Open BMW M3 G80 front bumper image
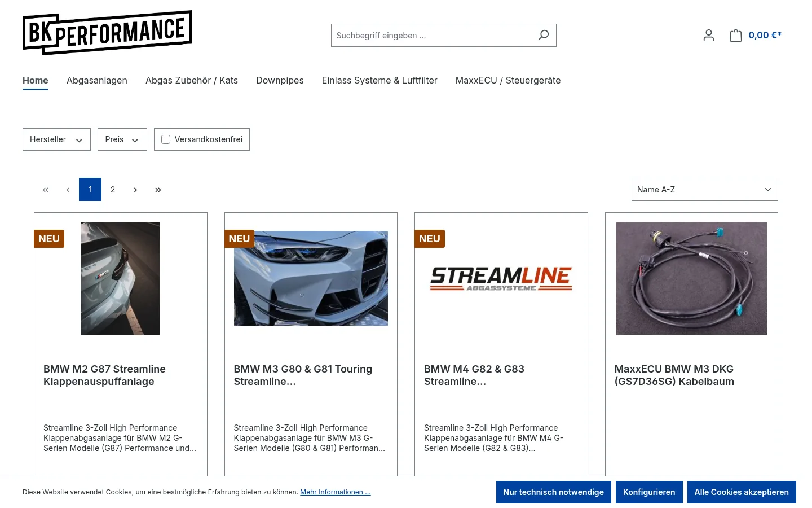Image resolution: width=812 pixels, height=508 pixels. coord(311,278)
